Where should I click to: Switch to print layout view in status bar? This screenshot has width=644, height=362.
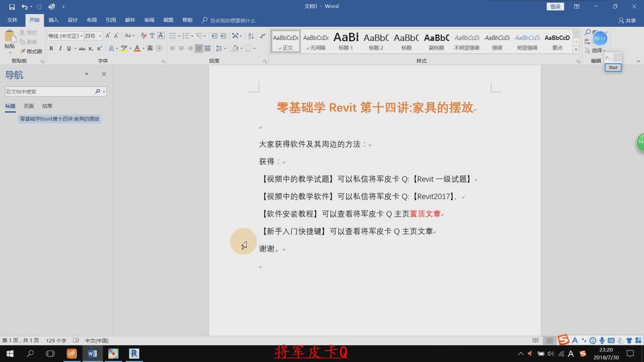tap(549, 340)
